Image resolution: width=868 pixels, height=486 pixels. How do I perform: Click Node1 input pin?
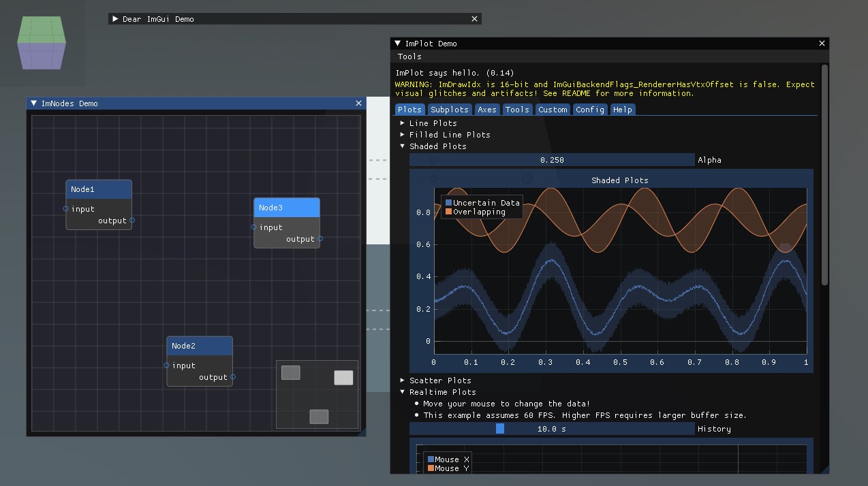[x=66, y=209]
